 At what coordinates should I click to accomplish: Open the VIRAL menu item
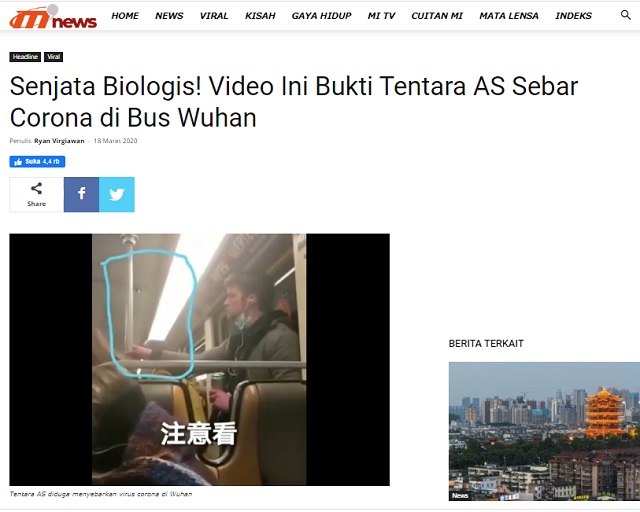point(214,16)
